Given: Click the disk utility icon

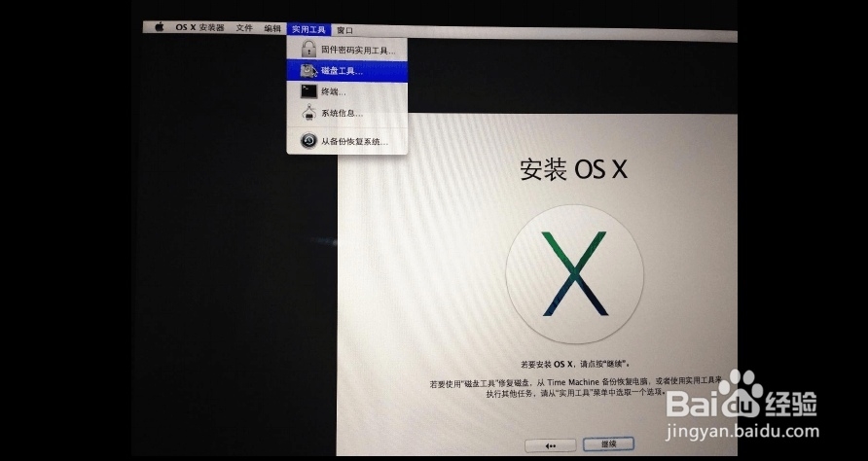Looking at the screenshot, I should click(308, 71).
